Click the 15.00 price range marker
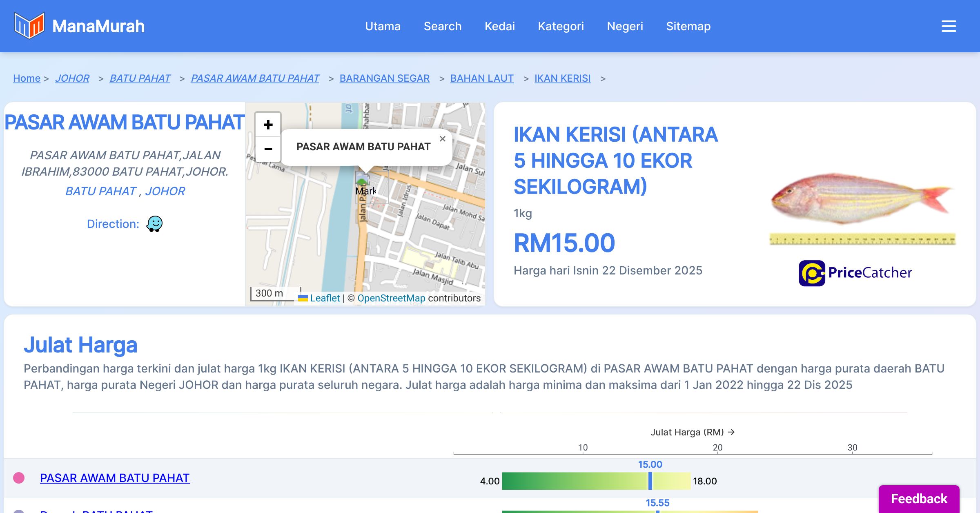 [x=650, y=481]
